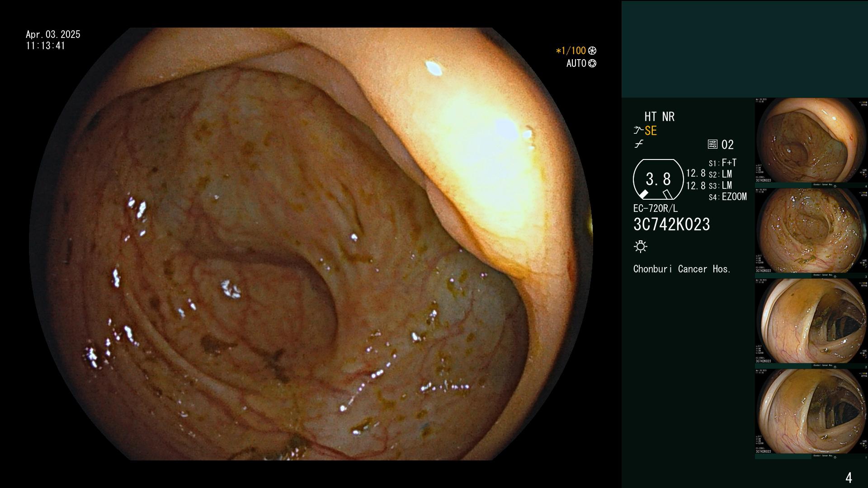Image resolution: width=868 pixels, height=488 pixels.
Task: Click the color enhancement icon below SE
Action: [x=639, y=144]
